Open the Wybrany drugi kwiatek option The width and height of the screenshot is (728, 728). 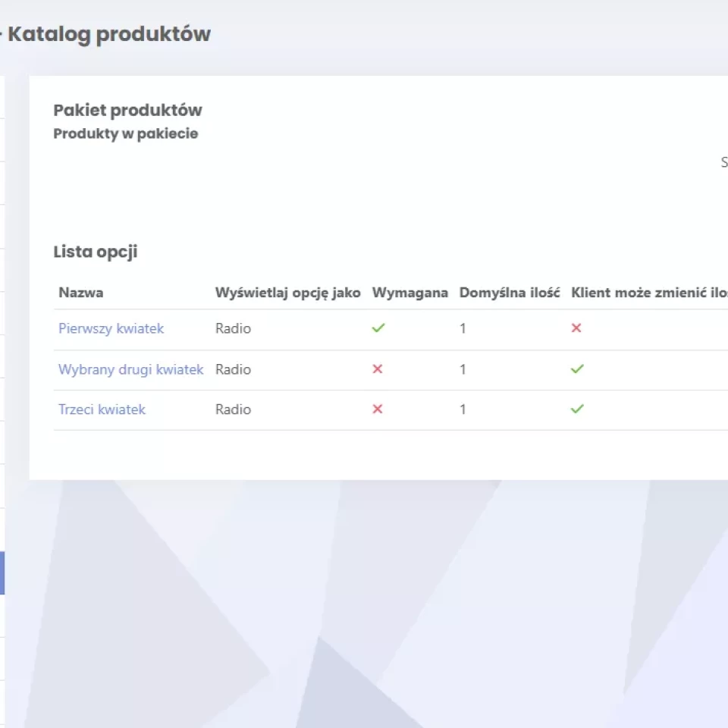pos(130,369)
